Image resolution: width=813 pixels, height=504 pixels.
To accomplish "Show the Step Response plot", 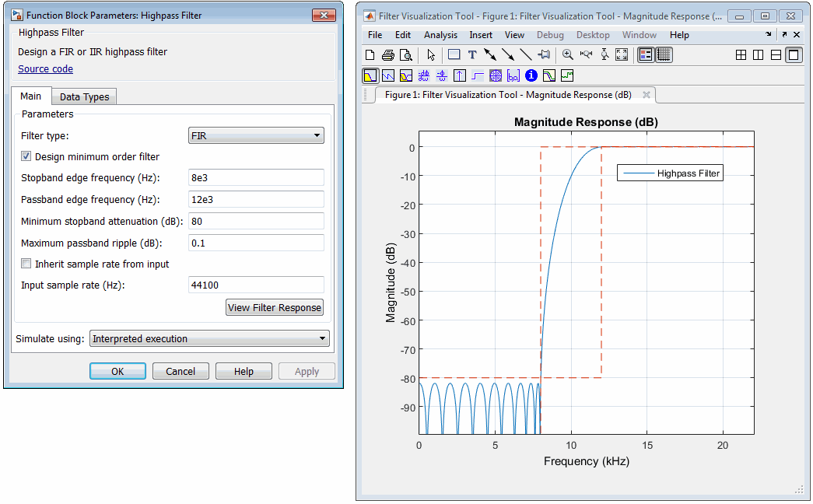I will [x=478, y=75].
